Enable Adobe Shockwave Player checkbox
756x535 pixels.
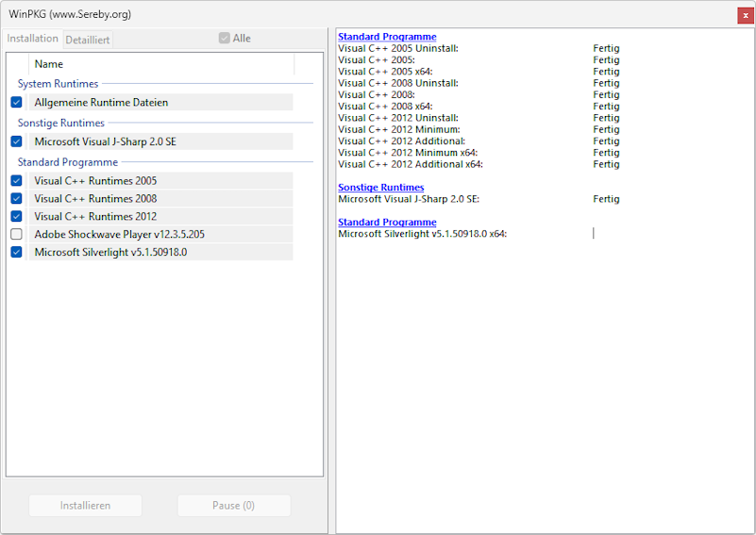tap(16, 235)
